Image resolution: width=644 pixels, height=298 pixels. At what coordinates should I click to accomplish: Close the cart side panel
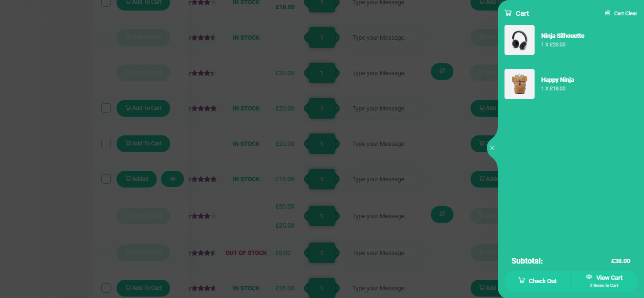tap(492, 148)
